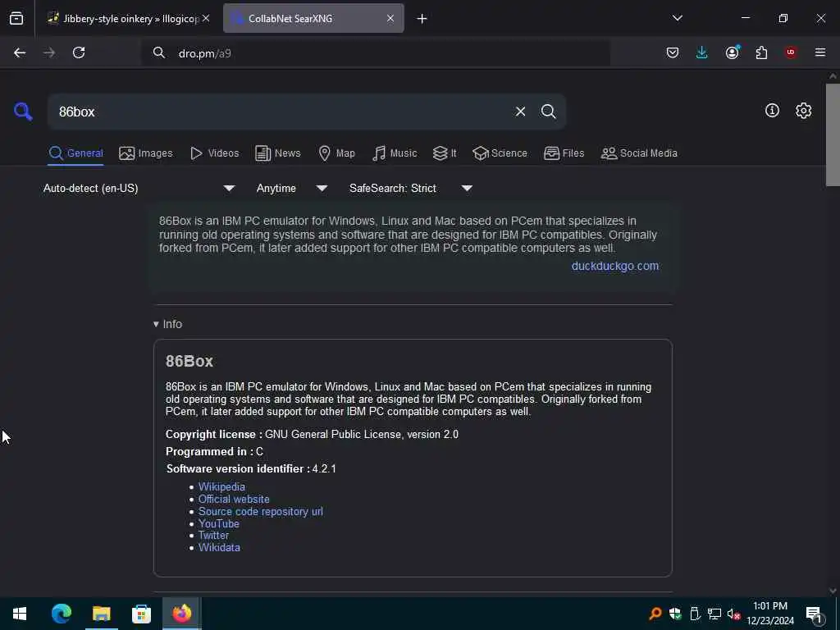Viewport: 840px width, 630px height.
Task: Open Source code repository url link
Action: coord(260,512)
